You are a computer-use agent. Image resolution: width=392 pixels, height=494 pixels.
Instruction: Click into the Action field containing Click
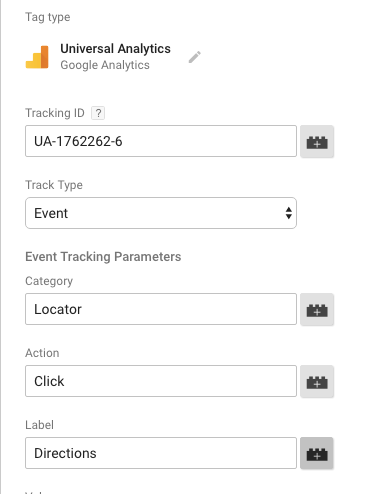click(161, 381)
